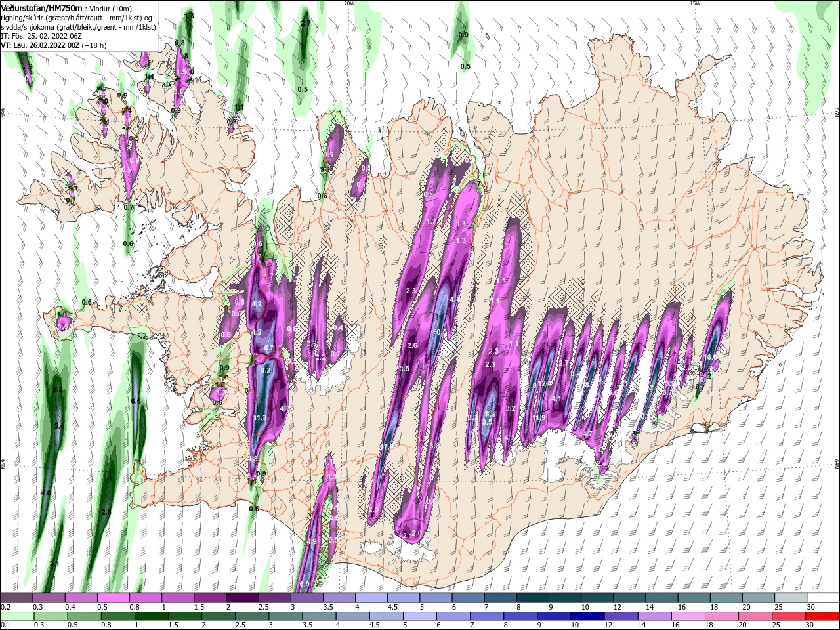
Task: Click the 6.6 rain value in the green band
Action: coord(136,401)
